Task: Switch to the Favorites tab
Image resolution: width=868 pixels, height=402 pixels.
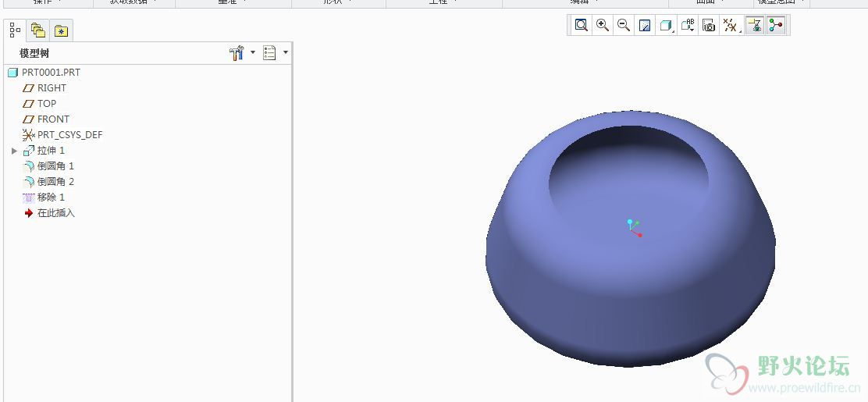Action: 61,31
